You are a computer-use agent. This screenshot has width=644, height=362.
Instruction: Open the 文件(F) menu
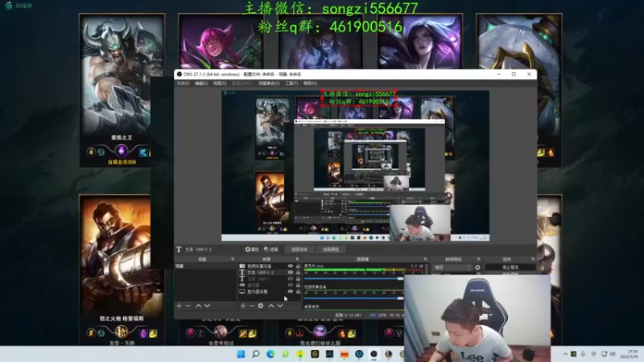click(x=183, y=84)
